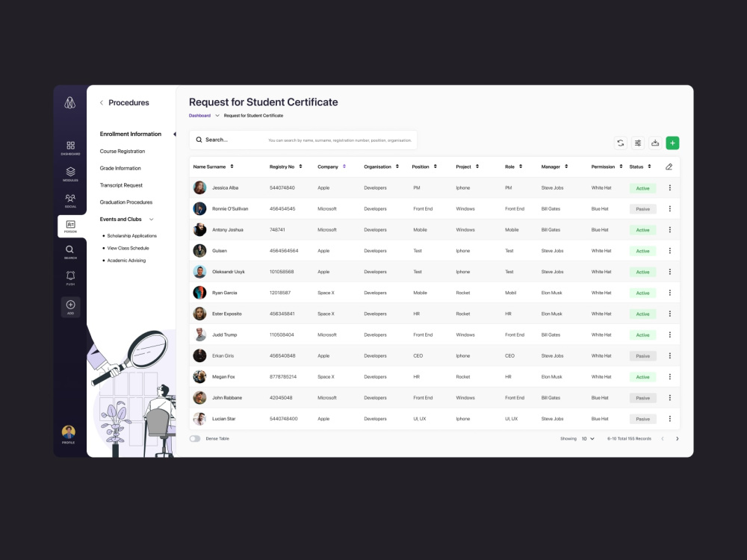Expand the Events and Clubs section
This screenshot has height=560, width=747.
152,220
